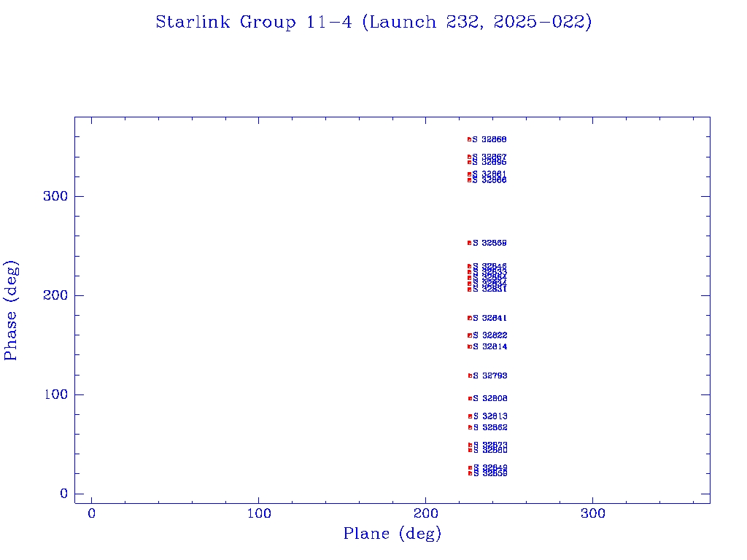Select the red marker beside S 32869
Screen dimensions: 747x560
click(x=470, y=243)
